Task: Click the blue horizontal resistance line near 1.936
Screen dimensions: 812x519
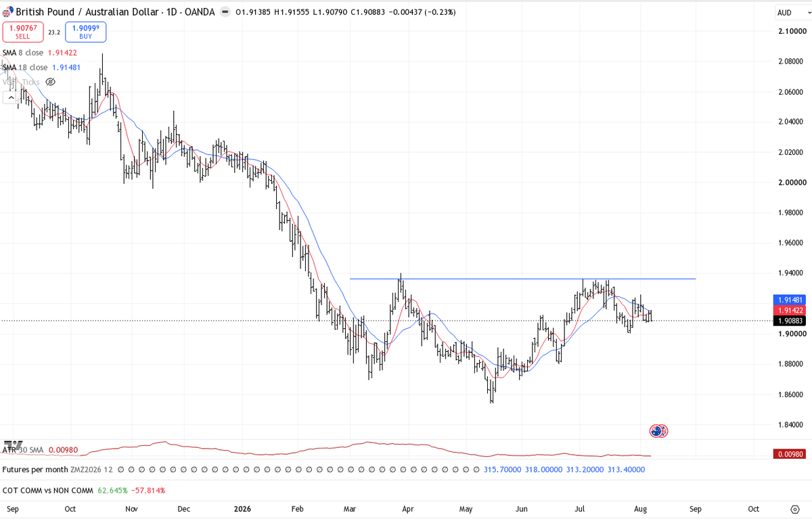Action: coord(522,279)
